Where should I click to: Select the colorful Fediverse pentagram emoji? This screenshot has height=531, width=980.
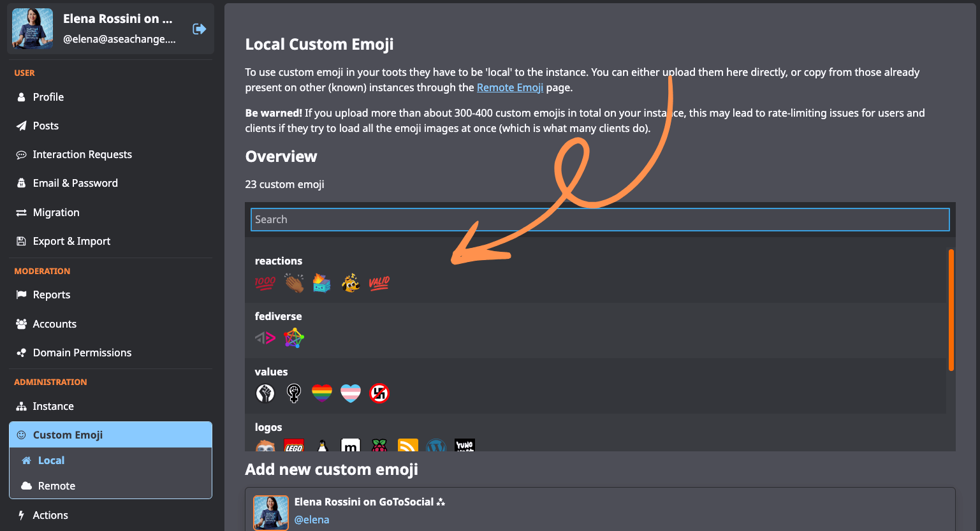294,338
